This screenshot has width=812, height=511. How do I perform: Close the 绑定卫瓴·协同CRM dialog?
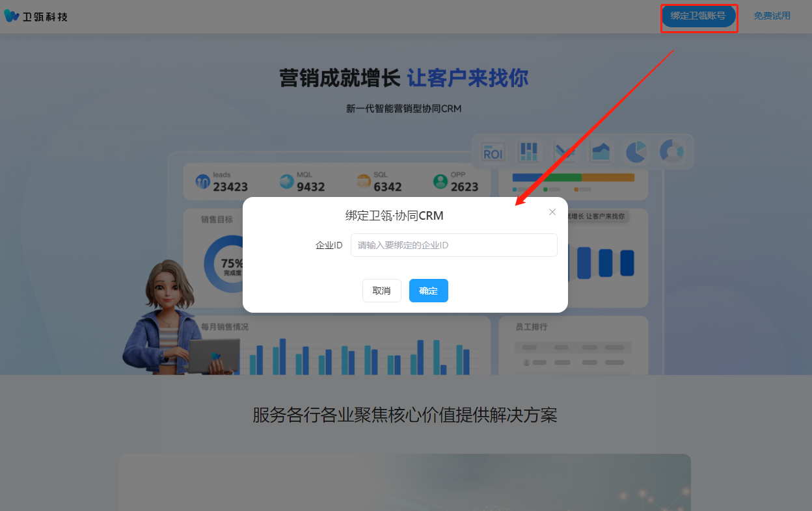click(x=552, y=212)
